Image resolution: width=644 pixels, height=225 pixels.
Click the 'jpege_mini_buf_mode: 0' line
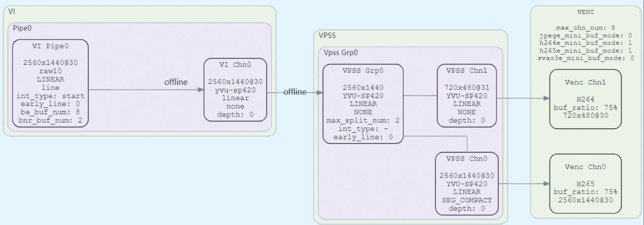point(585,36)
